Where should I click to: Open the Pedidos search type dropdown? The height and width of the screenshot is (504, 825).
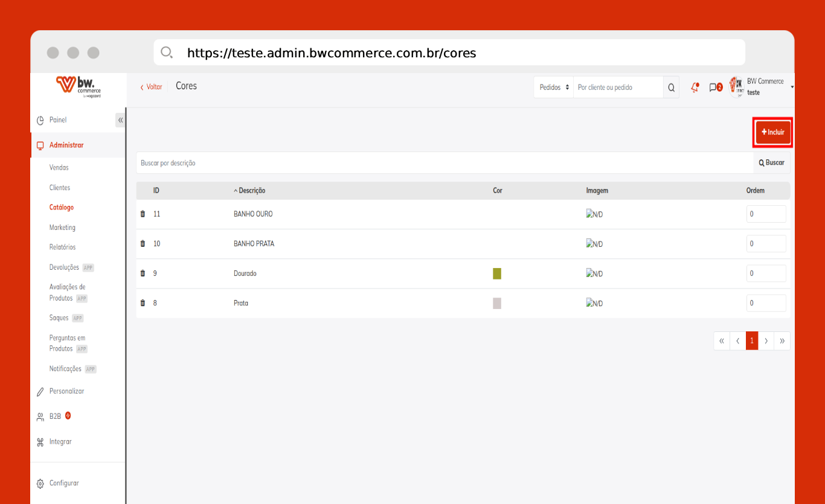[x=553, y=88]
